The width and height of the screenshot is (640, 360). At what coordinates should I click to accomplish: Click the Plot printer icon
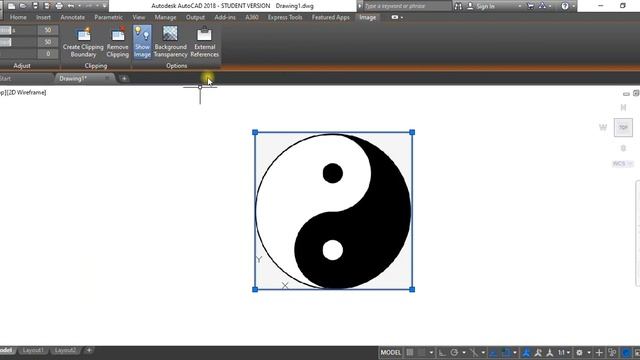(59, 6)
